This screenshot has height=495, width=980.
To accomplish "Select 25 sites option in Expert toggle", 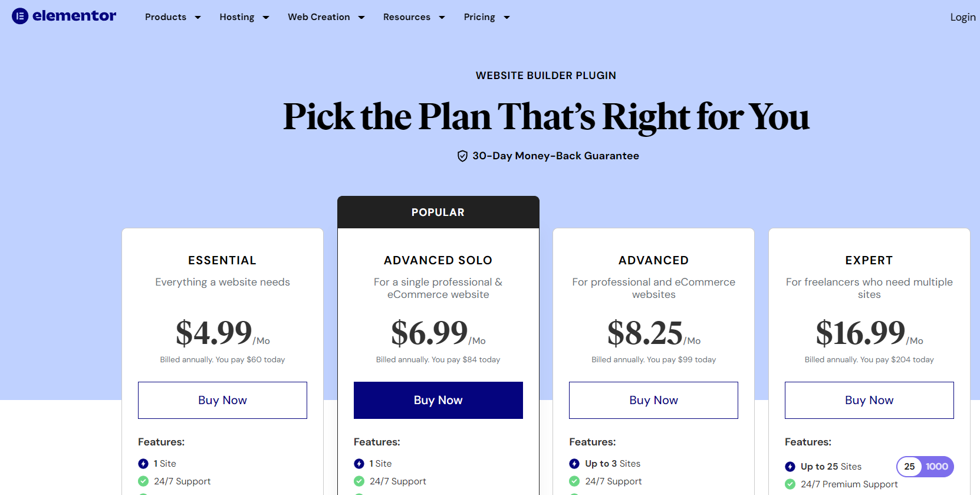I will point(910,467).
